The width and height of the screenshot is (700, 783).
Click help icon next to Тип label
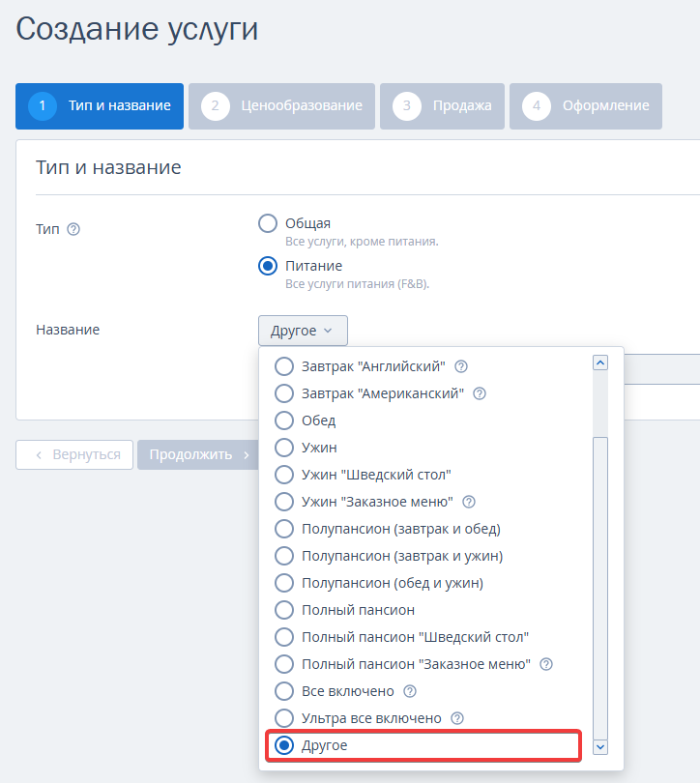click(73, 229)
